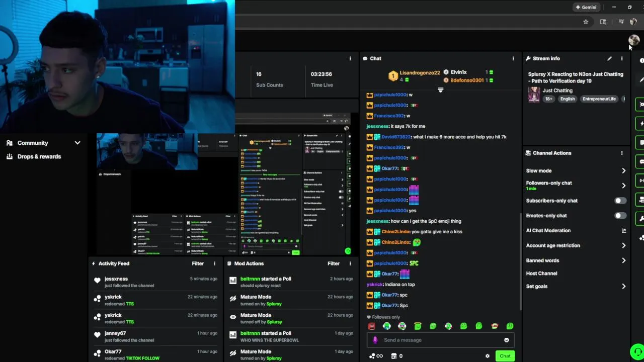Click the English language tag

tap(567, 99)
